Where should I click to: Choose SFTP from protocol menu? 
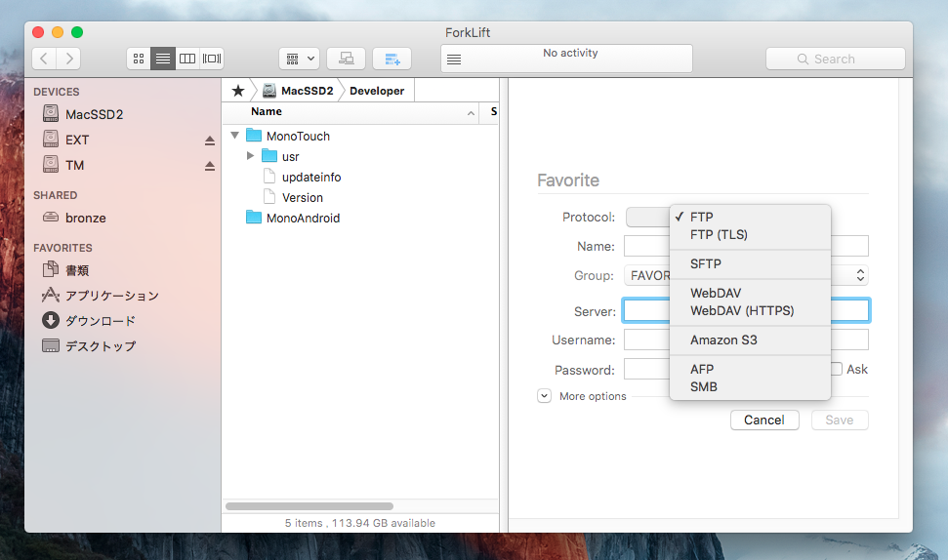705,263
